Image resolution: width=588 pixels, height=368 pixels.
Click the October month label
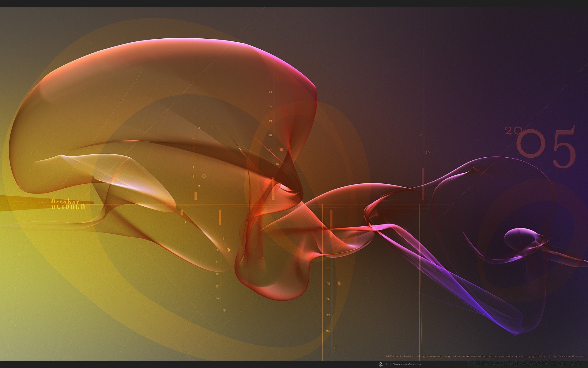tap(68, 204)
